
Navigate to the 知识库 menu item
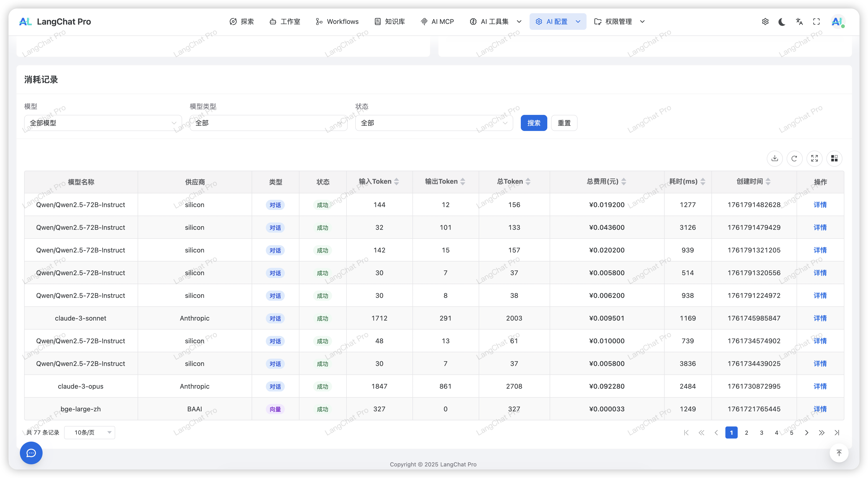[x=389, y=21]
